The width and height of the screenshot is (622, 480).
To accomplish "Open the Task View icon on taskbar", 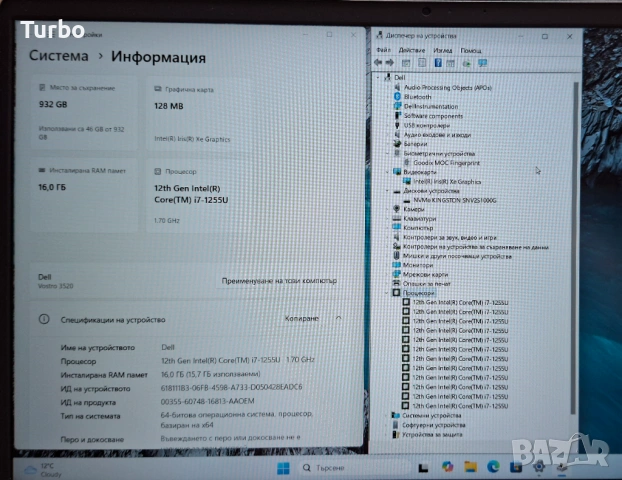I will click(423, 468).
